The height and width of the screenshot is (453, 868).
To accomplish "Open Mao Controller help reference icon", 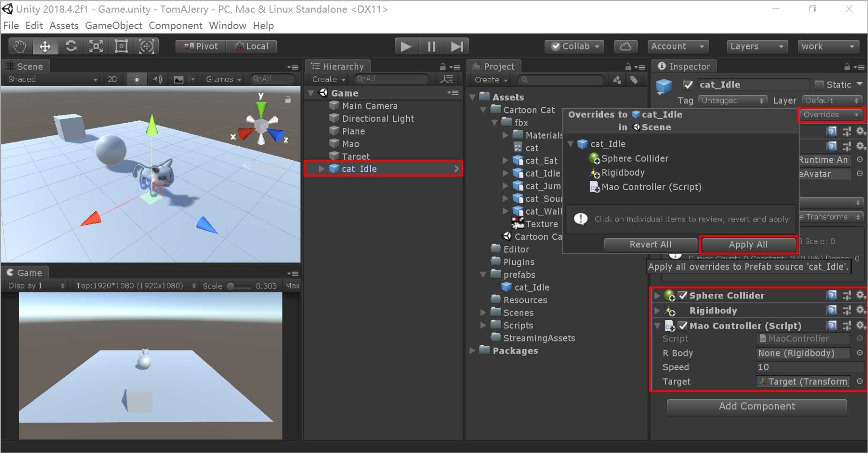I will coord(832,325).
